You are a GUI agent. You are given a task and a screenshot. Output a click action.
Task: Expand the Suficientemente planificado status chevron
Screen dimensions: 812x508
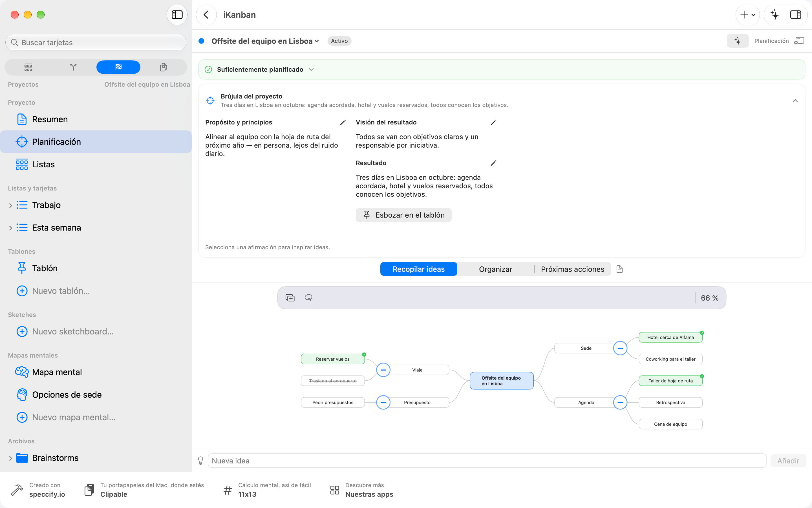311,69
